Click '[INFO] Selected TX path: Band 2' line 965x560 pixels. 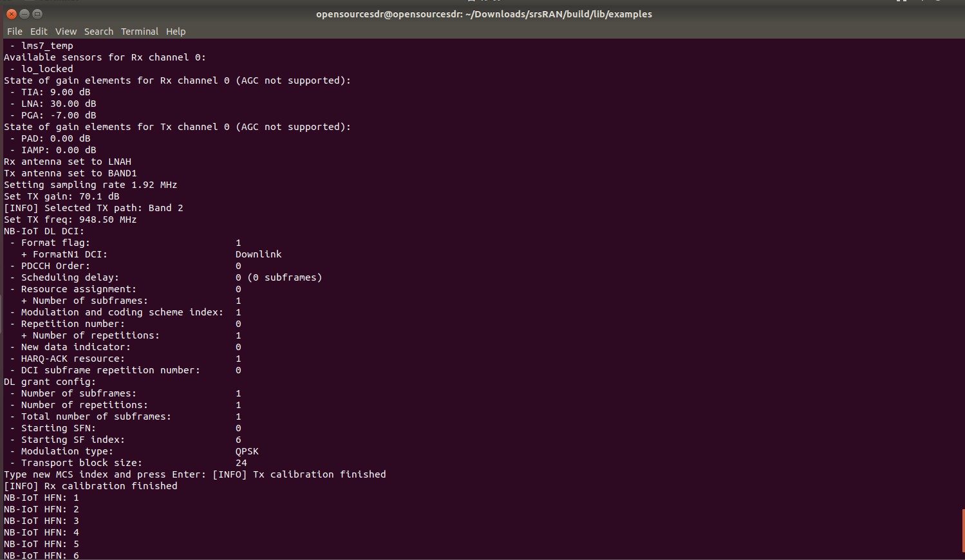(x=94, y=208)
